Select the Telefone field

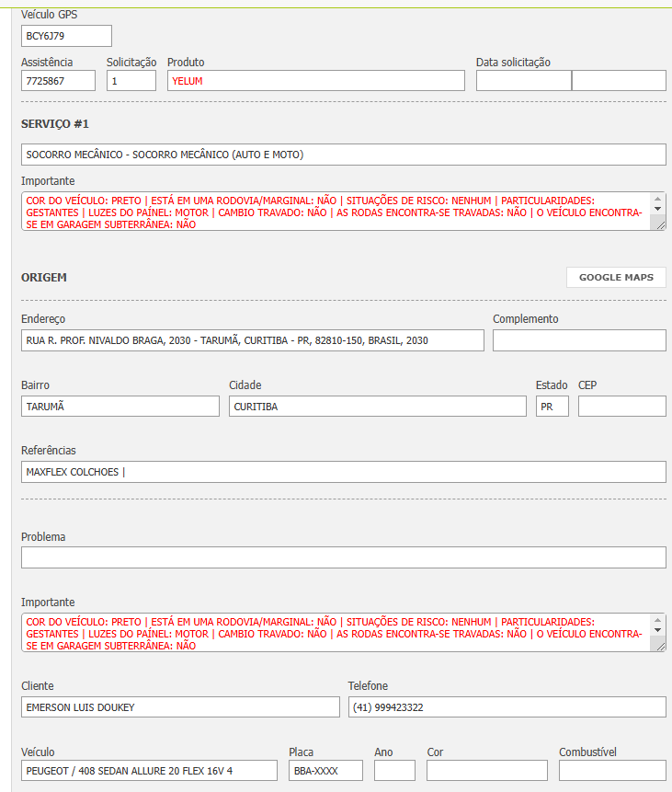tap(507, 706)
